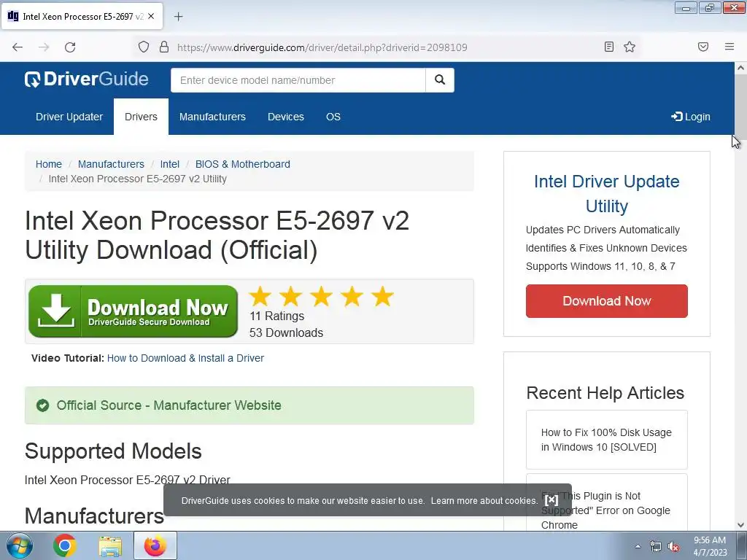Viewport: 747px width, 560px height.
Task: Reload the current page
Action: click(x=70, y=47)
